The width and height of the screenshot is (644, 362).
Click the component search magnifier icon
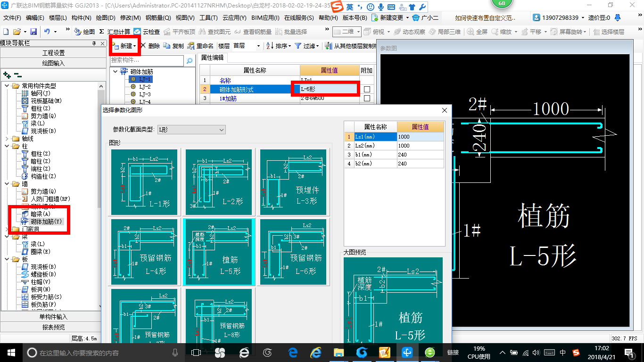point(190,61)
